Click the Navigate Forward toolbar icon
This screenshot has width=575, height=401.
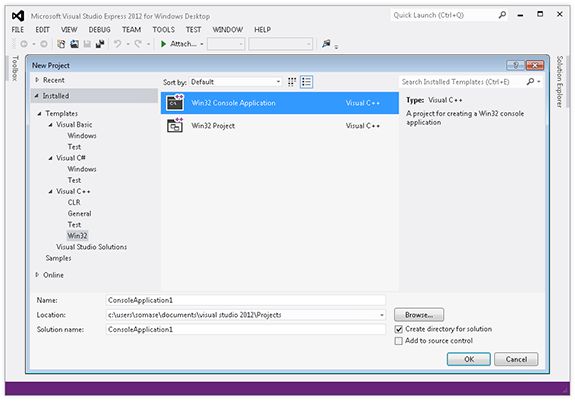[x=44, y=44]
